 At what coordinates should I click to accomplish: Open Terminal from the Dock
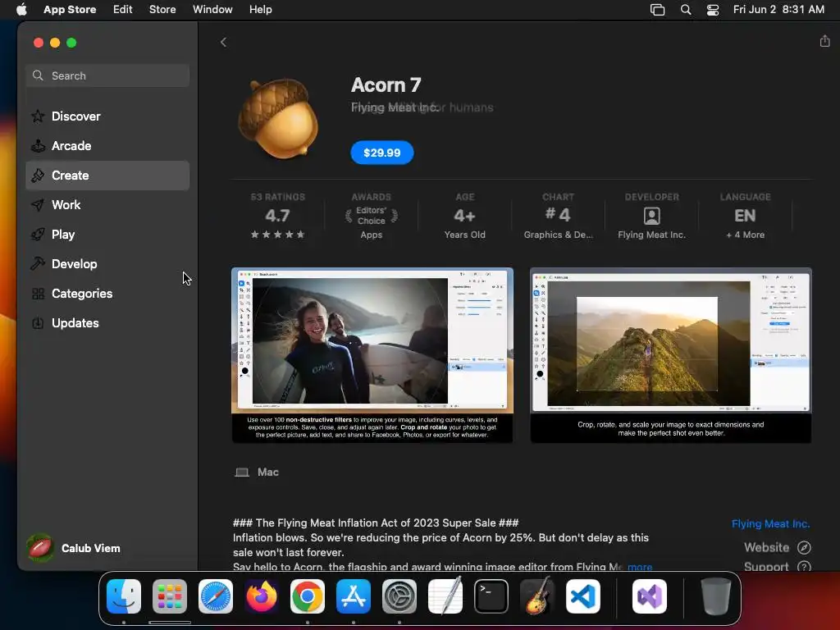click(491, 596)
